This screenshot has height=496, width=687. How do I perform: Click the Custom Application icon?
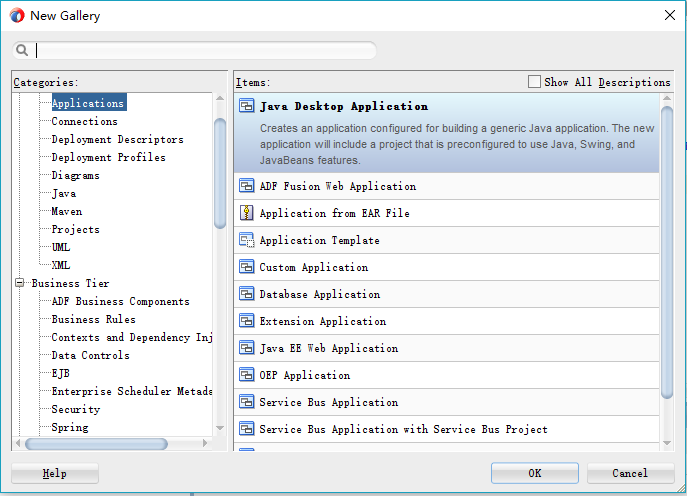(x=247, y=267)
